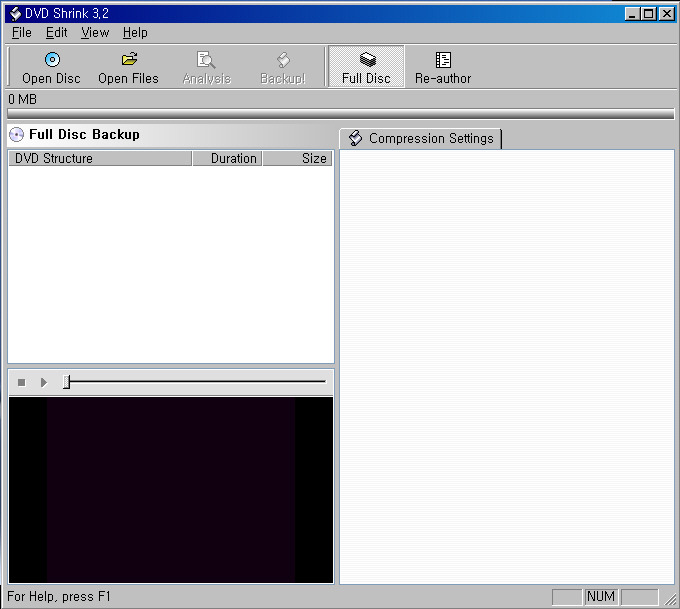Click the preview seek slider handle
Screen dimensions: 680x609
click(x=66, y=382)
